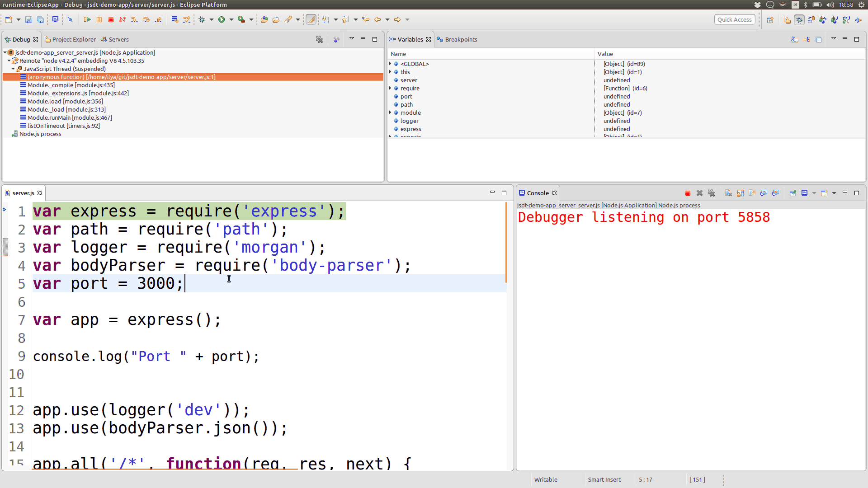
Task: Click the Terminate red square in the toolbar
Action: click(x=111, y=19)
